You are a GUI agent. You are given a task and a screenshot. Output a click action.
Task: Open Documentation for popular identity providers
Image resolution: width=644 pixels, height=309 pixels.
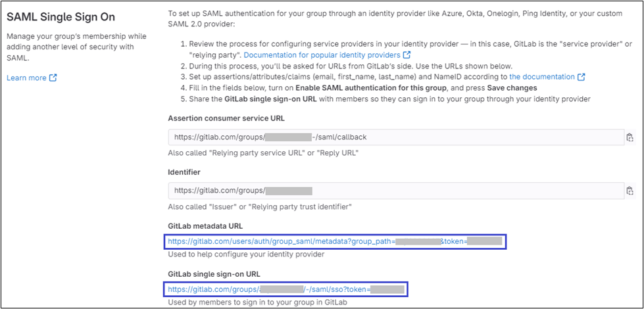[312, 55]
